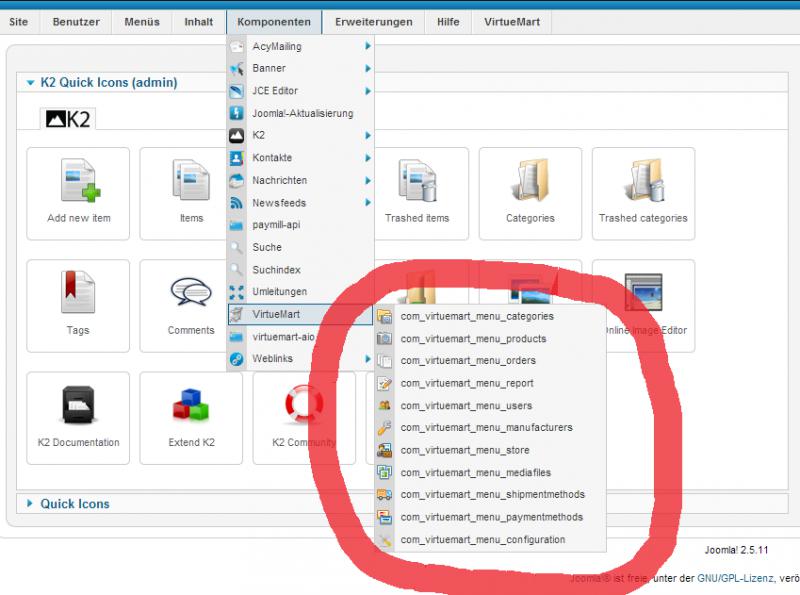
Task: Click the Nachrichten menu icon
Action: click(236, 180)
